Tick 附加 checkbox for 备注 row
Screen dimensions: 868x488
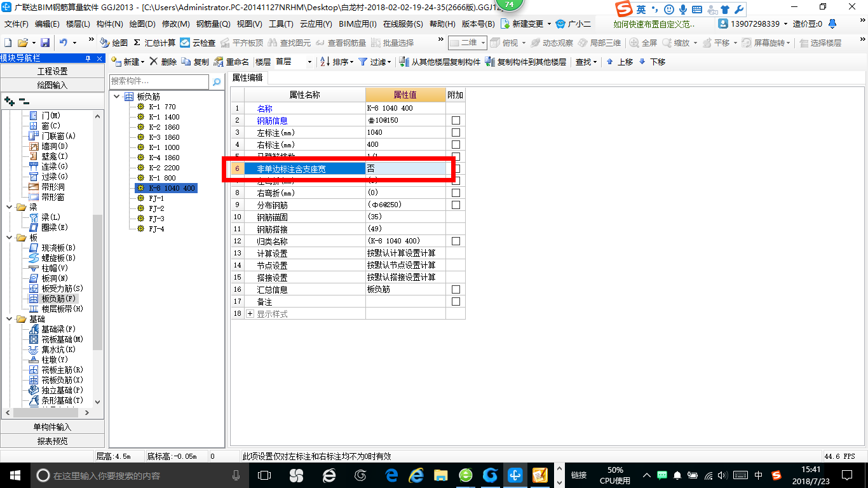pyautogui.click(x=456, y=302)
